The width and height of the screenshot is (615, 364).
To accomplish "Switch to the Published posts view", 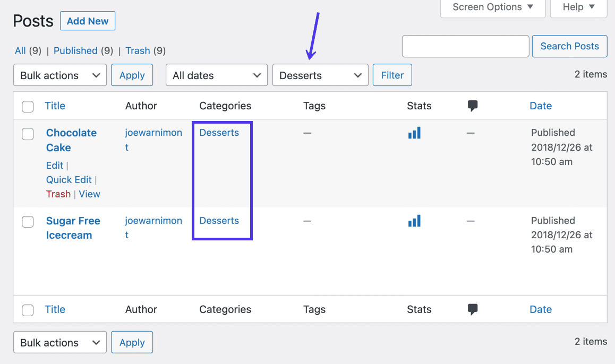I will (75, 51).
